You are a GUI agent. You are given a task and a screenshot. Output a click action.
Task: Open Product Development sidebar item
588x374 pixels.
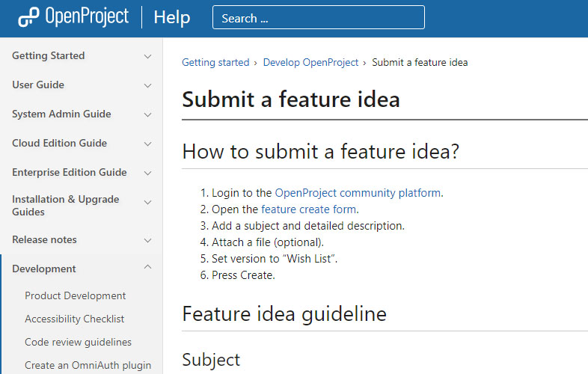pyautogui.click(x=75, y=296)
